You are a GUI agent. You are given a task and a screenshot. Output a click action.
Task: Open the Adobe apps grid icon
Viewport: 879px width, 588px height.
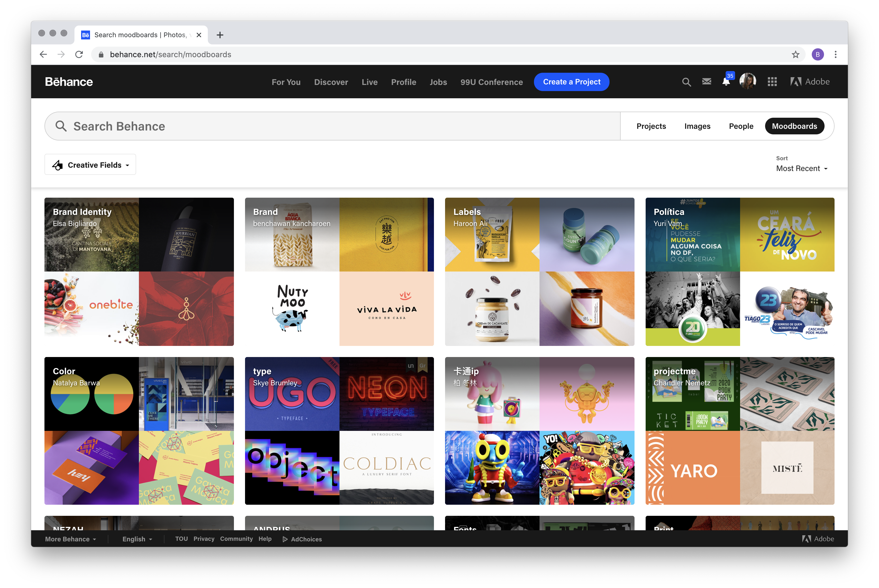pos(772,82)
